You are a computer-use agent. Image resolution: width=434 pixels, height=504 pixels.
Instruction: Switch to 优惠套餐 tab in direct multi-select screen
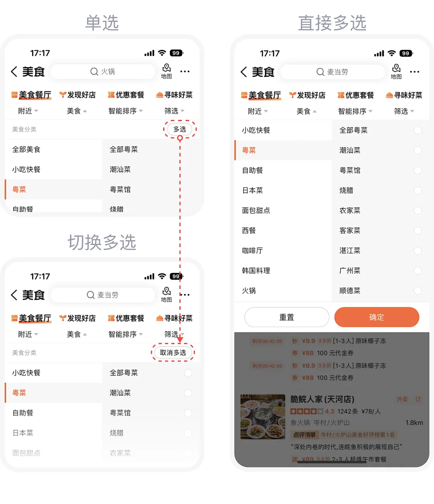point(356,95)
